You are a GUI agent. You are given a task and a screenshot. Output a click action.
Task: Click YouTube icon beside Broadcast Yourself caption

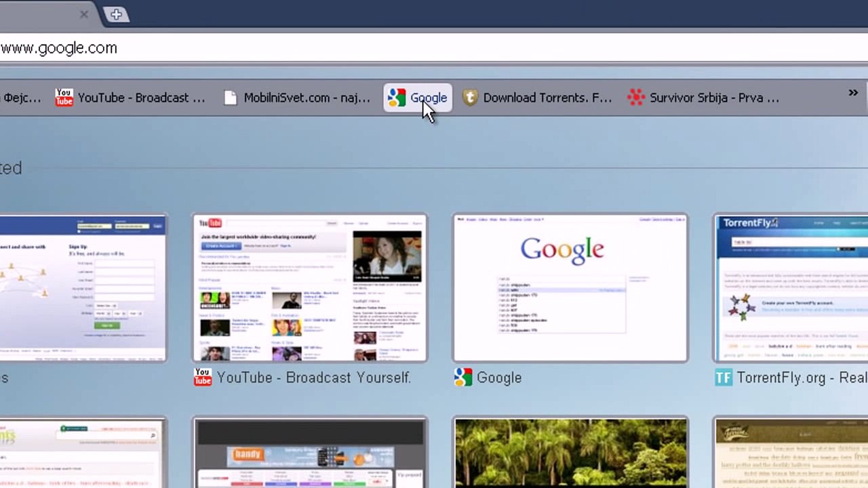click(203, 378)
